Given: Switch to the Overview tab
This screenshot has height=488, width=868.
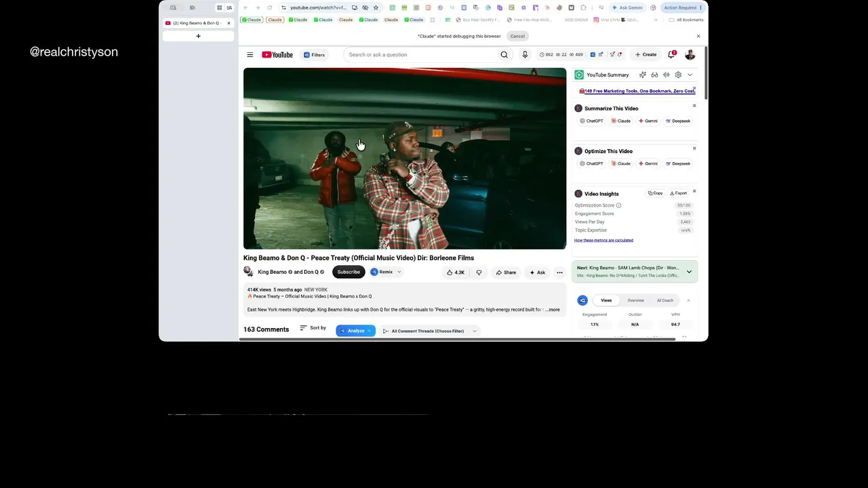Looking at the screenshot, I should click(635, 300).
